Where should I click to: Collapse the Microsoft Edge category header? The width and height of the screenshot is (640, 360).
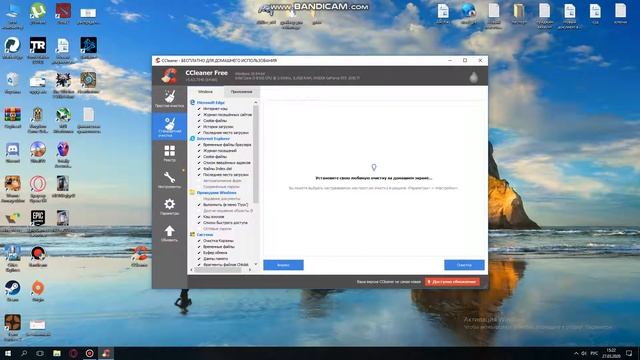pyautogui.click(x=211, y=102)
